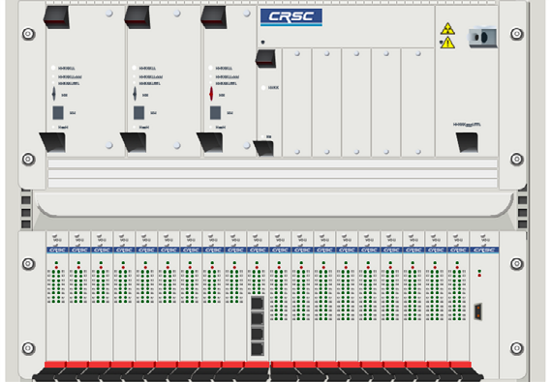This screenshot has height=382, width=550.
Task: Click the CRSC logo on the upper chassis
Action: click(x=291, y=17)
